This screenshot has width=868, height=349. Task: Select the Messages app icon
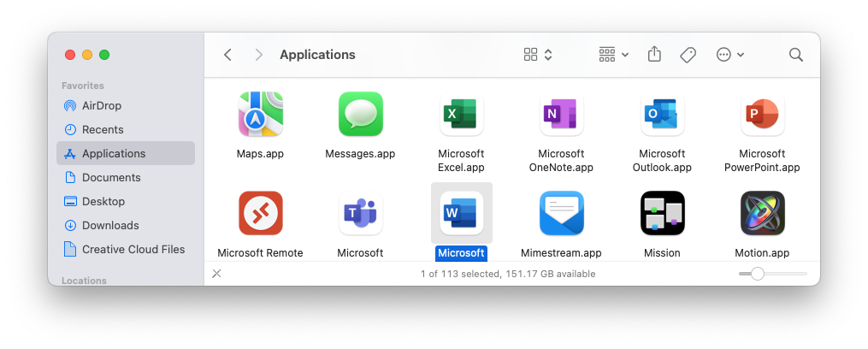360,115
